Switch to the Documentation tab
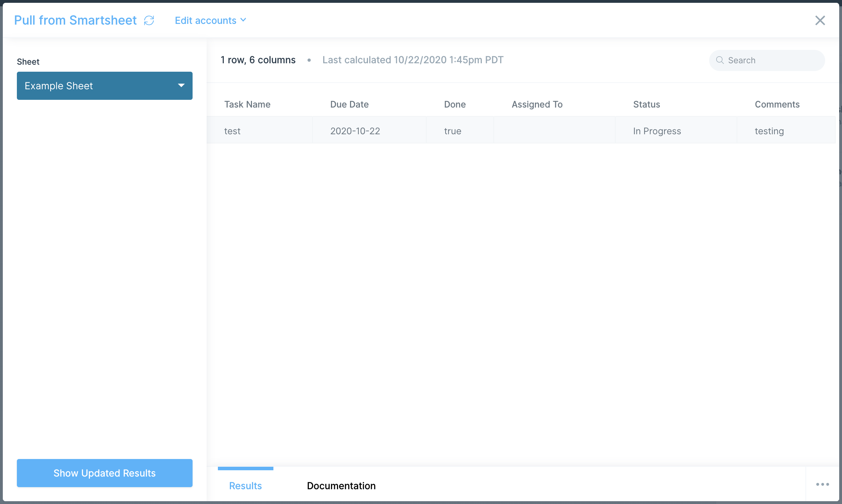The height and width of the screenshot is (504, 842). 341,486
